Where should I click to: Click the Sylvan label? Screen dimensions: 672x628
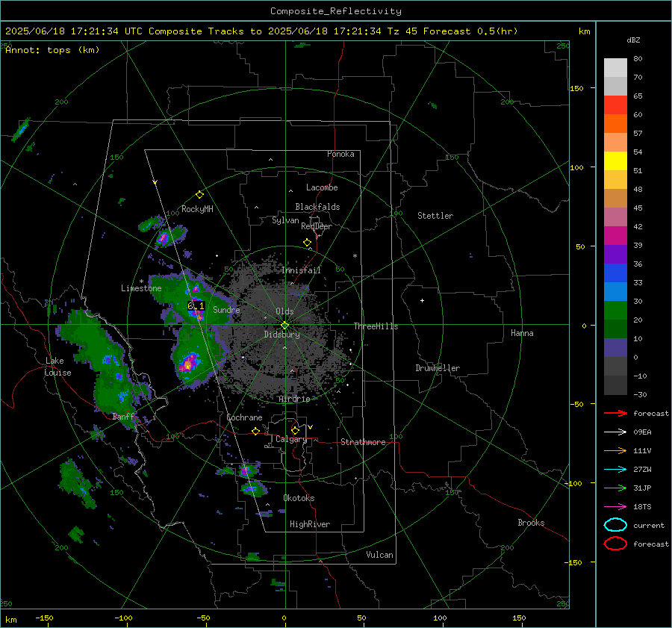tap(285, 220)
